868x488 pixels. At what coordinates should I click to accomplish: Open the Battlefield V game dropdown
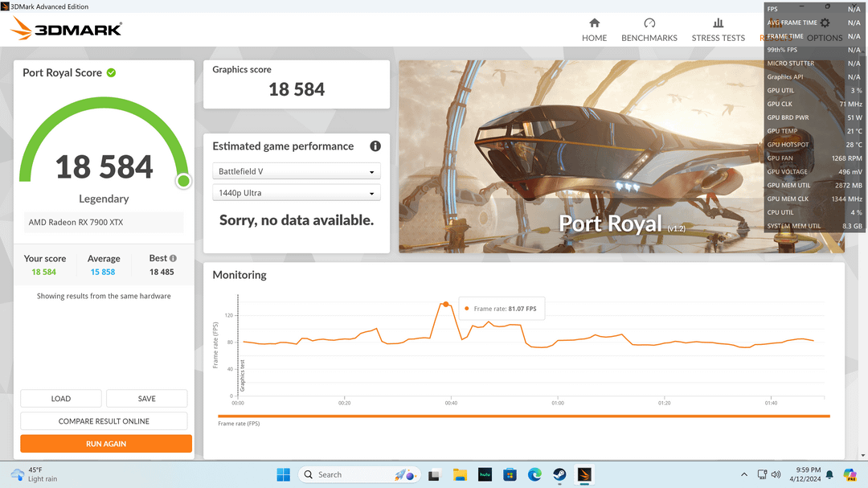point(296,171)
